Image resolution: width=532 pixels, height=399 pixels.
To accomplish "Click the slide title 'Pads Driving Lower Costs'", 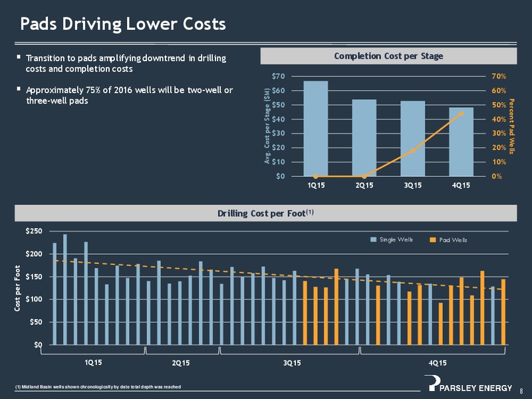I will tap(123, 25).
